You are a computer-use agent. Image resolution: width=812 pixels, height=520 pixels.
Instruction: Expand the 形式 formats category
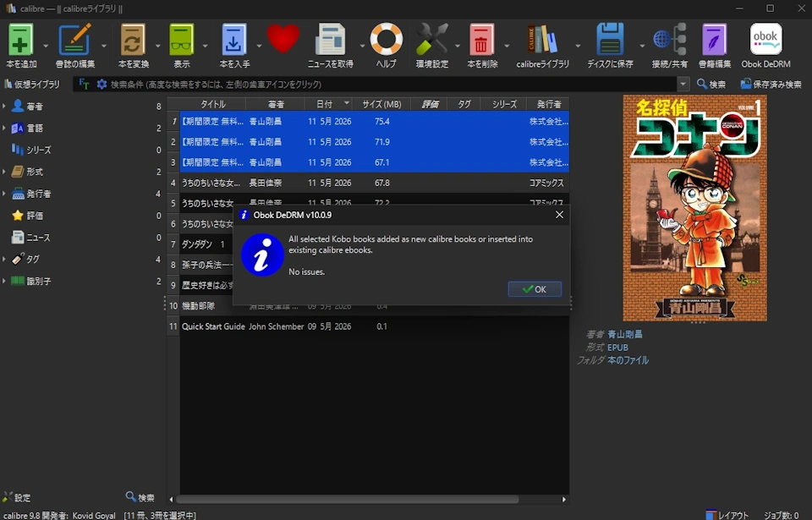tap(4, 172)
